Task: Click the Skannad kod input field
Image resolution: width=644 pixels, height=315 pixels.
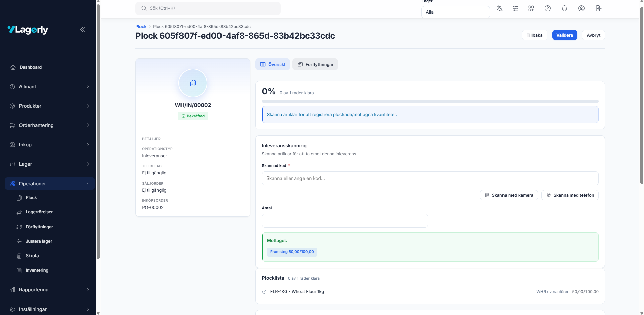Action: pos(430,179)
